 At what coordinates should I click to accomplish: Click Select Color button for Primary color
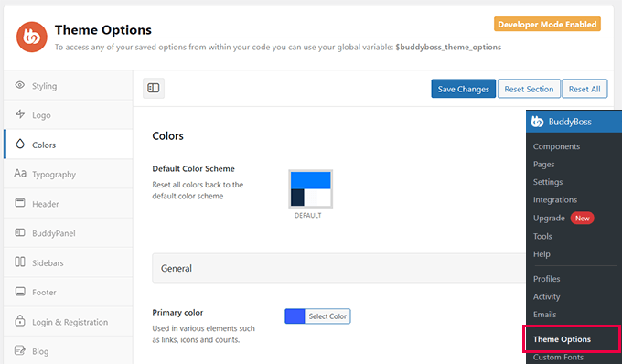pyautogui.click(x=327, y=316)
